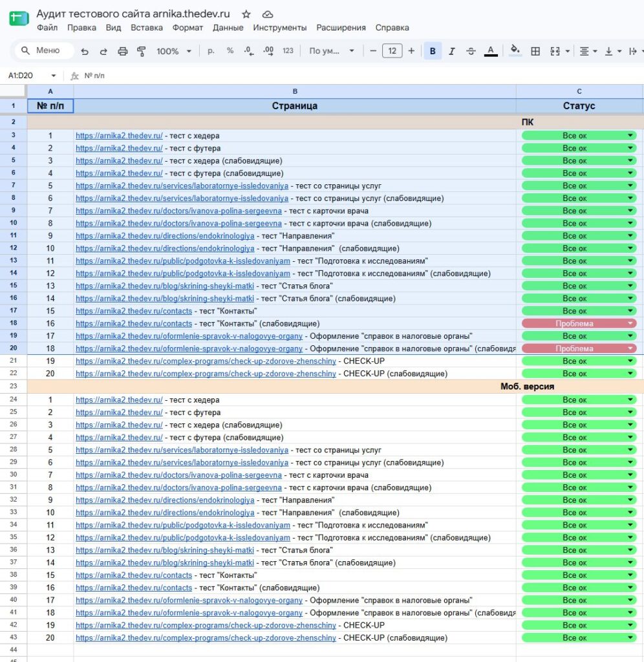The width and height of the screenshot is (644, 662).
Task: Open the Расширения menu
Action: 341,27
